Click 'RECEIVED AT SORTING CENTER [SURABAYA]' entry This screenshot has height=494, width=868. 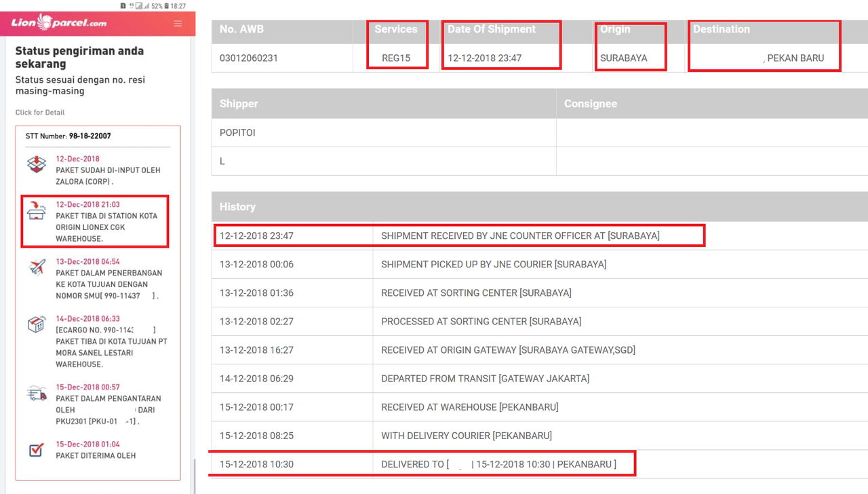click(476, 292)
